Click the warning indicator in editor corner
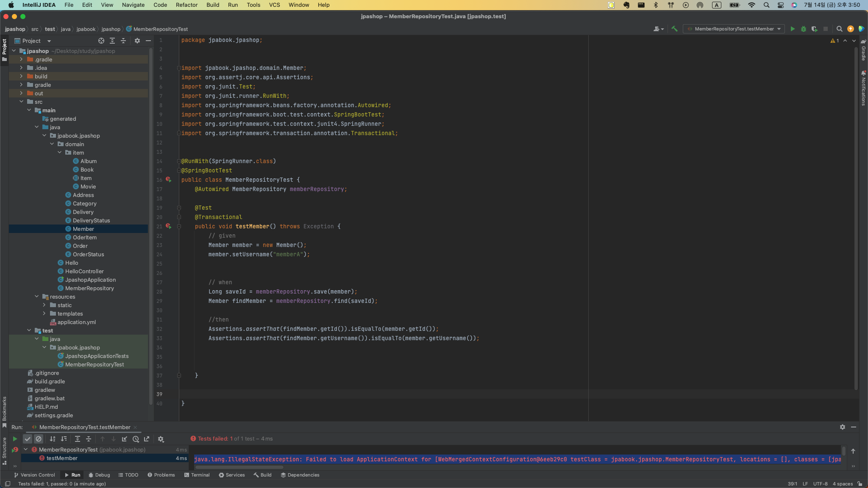Viewport: 868px width, 488px height. point(835,41)
